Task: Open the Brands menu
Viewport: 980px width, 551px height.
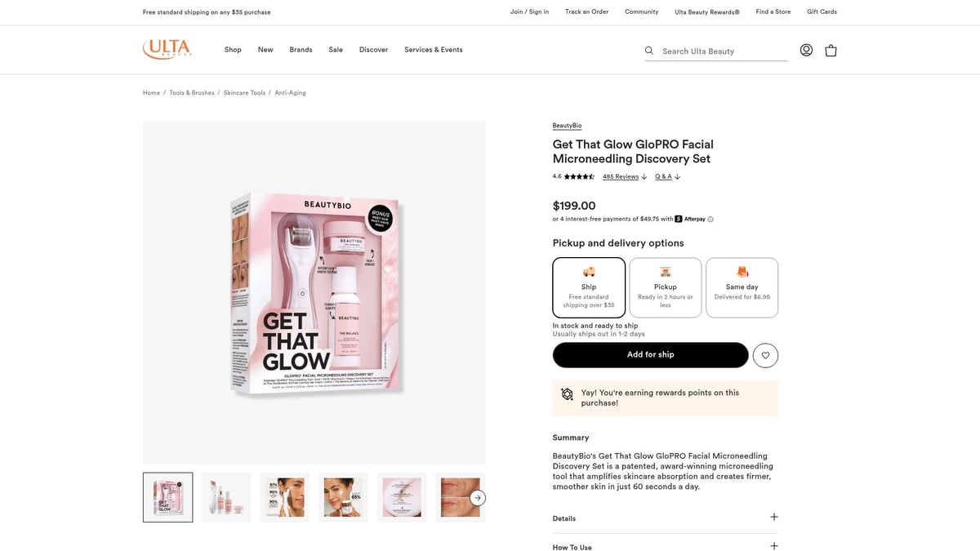Action: [301, 50]
